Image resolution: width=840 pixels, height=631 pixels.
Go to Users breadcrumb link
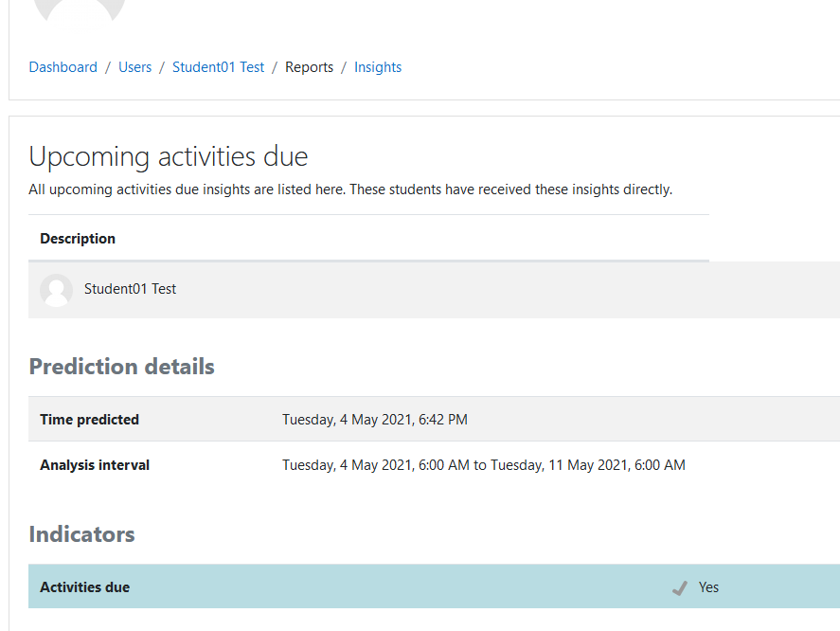click(x=135, y=67)
